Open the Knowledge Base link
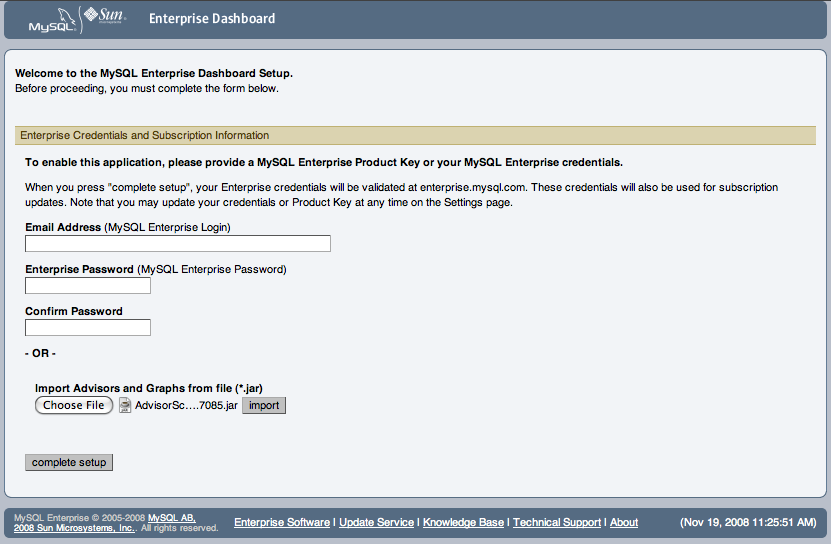Screen dimensions: 831x544 click(x=463, y=523)
